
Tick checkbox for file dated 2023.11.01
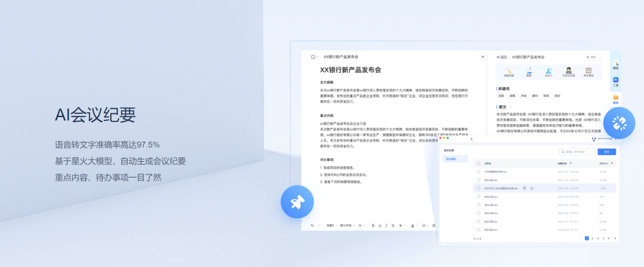[x=479, y=221]
